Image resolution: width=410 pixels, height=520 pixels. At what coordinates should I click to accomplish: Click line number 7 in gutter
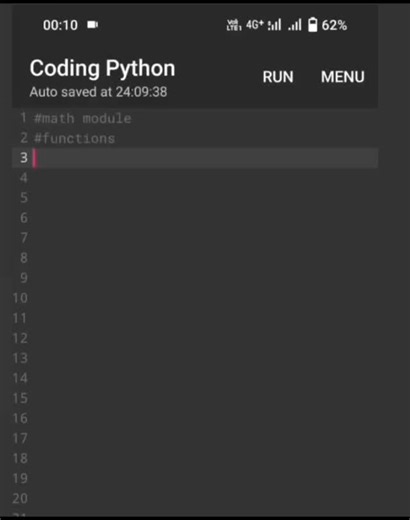coord(23,238)
